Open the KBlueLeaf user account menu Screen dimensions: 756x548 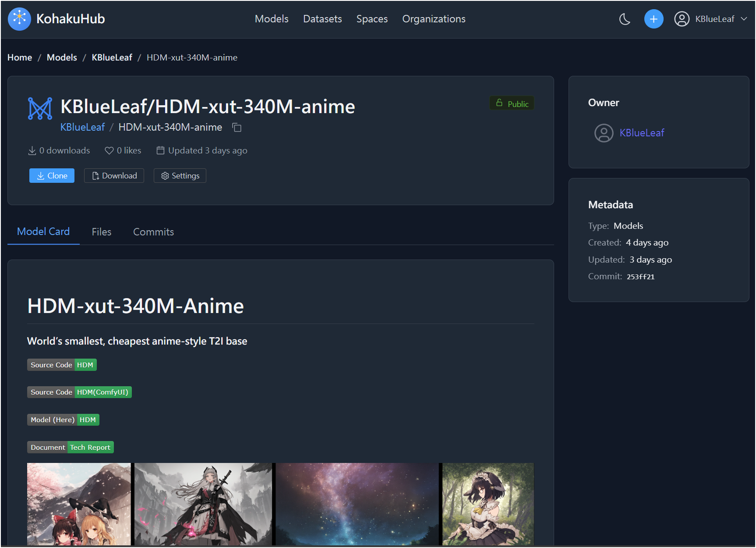[710, 19]
